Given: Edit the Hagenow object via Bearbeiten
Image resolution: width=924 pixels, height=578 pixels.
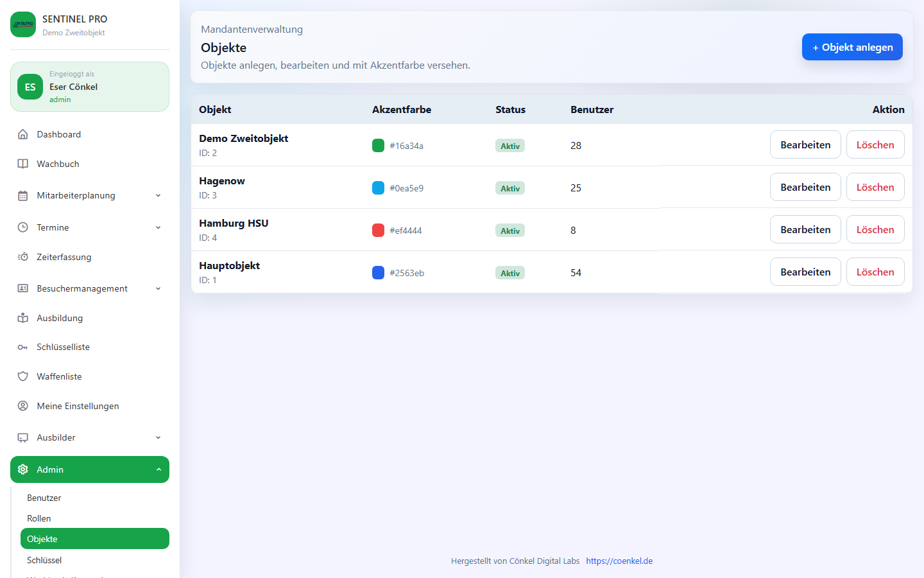Looking at the screenshot, I should pos(805,188).
